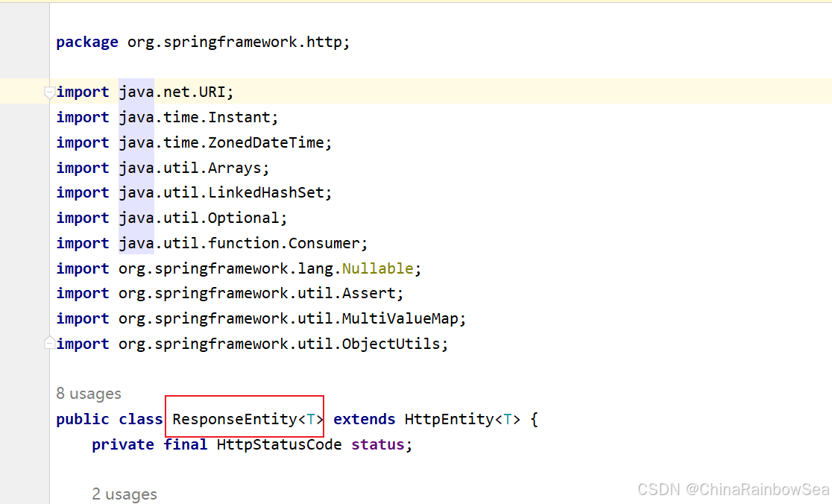Click Arrays in java.util import
The image size is (832, 504).
[x=239, y=168]
